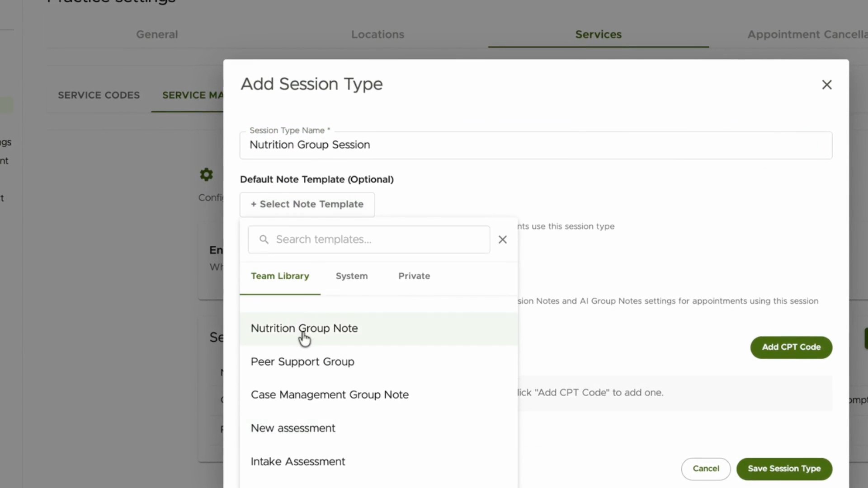Switch to the Private templates tab
Image resolution: width=868 pixels, height=488 pixels.
[414, 276]
